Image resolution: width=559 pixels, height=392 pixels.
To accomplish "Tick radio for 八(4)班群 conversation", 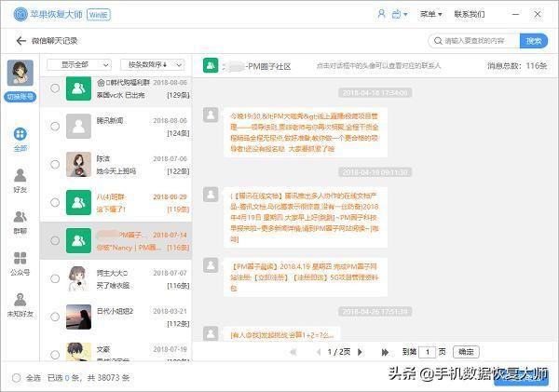I will pos(55,202).
